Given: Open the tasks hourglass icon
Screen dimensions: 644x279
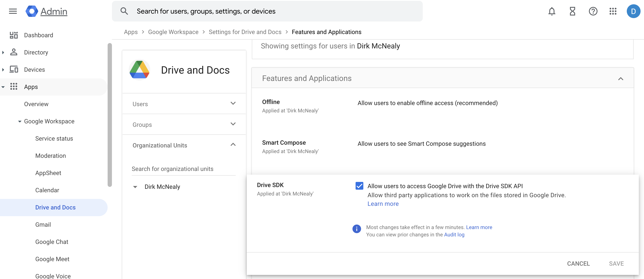Looking at the screenshot, I should (573, 11).
